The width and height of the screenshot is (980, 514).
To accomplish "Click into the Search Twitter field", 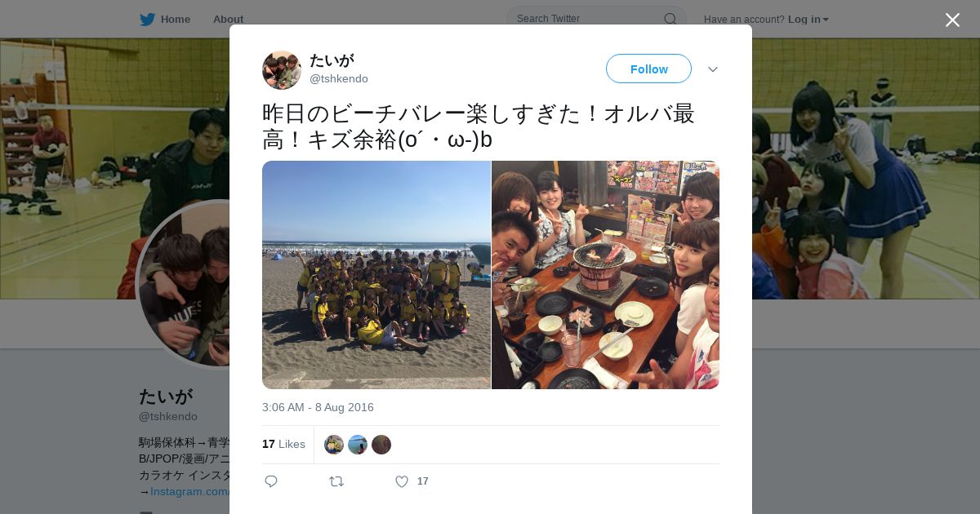I will click(x=588, y=19).
